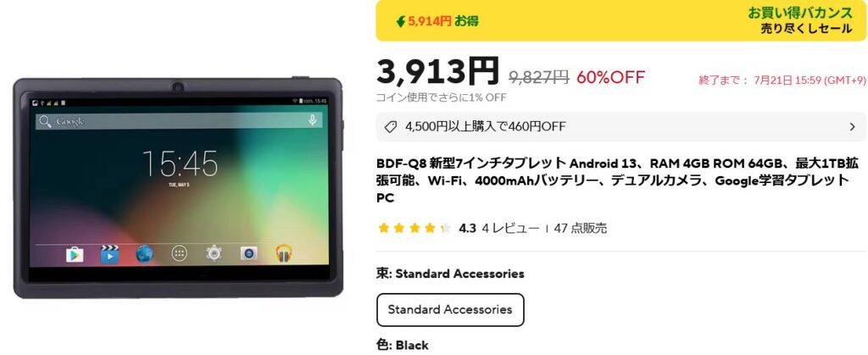Click the settings gear icon on tablet
The image size is (868, 355).
[214, 254]
